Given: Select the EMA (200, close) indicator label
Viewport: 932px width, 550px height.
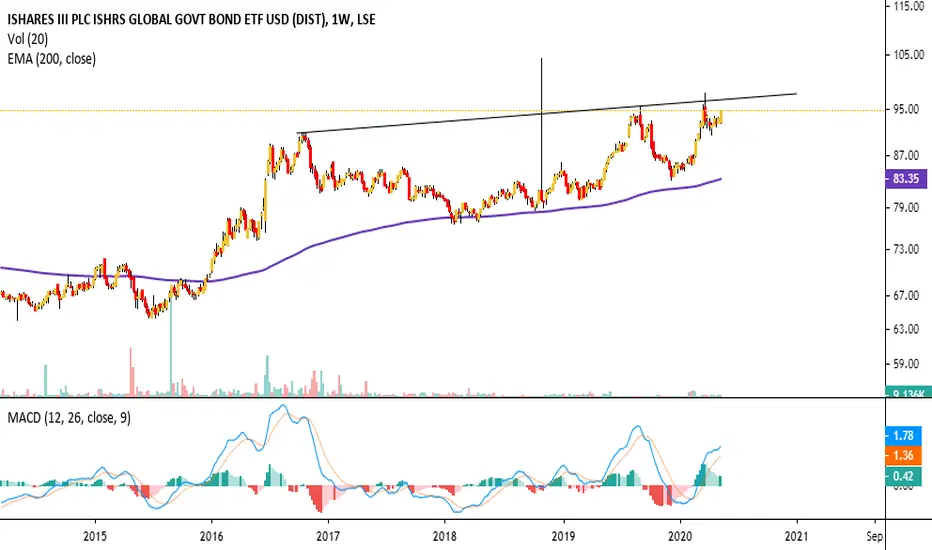Looking at the screenshot, I should [x=52, y=59].
